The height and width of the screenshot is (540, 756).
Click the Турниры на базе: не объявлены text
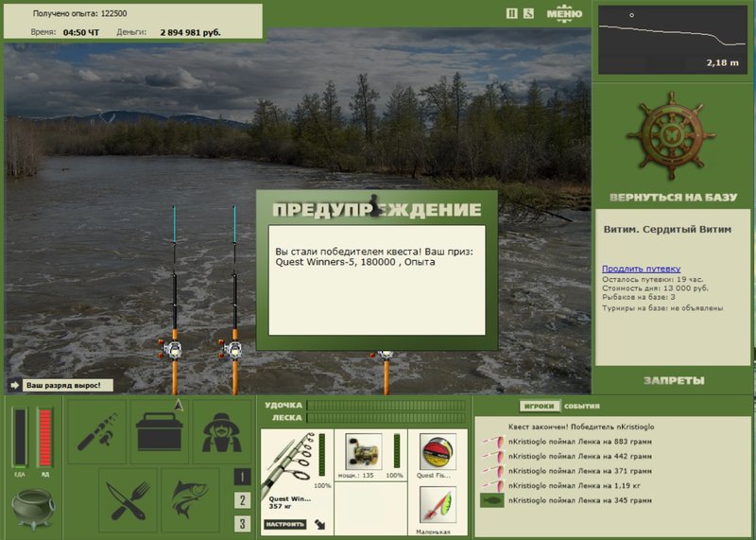(x=662, y=308)
